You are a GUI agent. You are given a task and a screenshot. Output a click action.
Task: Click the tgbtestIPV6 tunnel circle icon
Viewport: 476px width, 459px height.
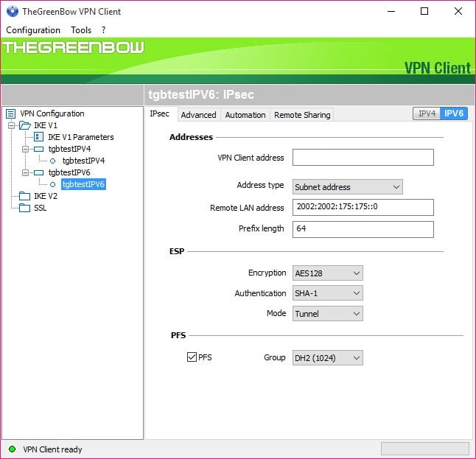52,185
